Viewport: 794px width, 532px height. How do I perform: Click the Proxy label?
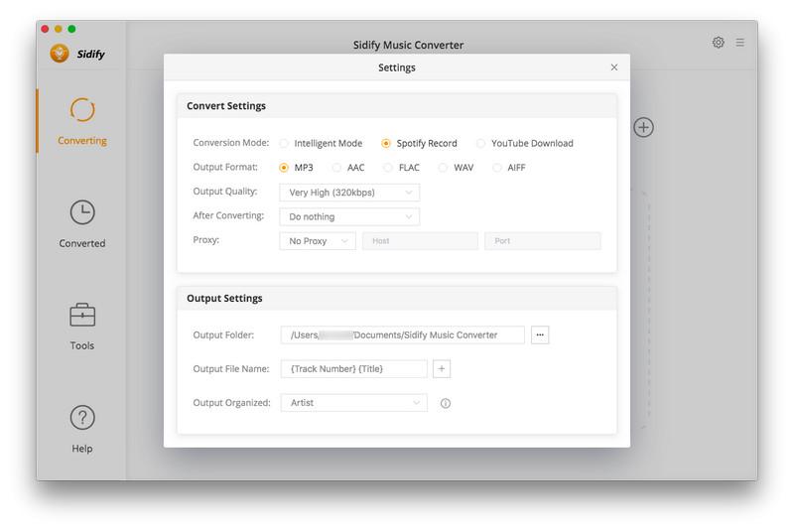[206, 240]
